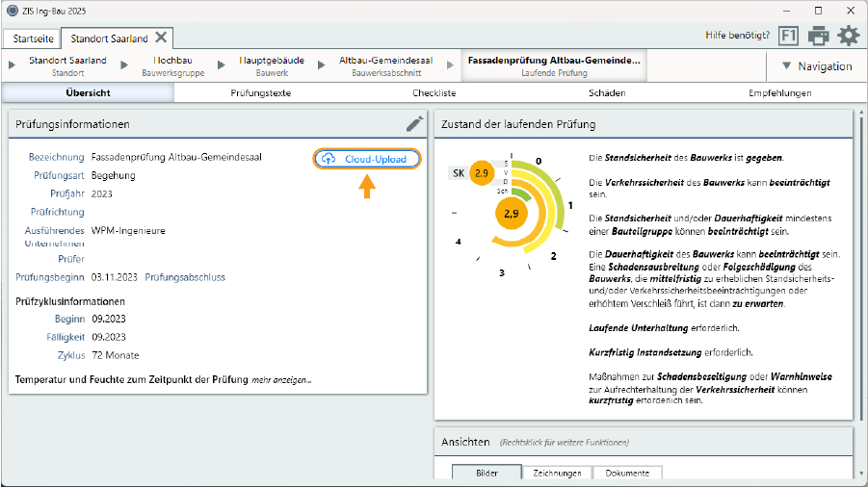Expand temperature details via mehr anzeigen
The height and width of the screenshot is (488, 868).
click(281, 380)
